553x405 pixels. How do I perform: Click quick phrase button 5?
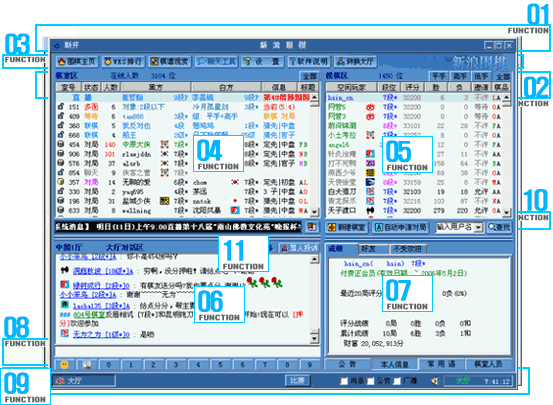220,364
